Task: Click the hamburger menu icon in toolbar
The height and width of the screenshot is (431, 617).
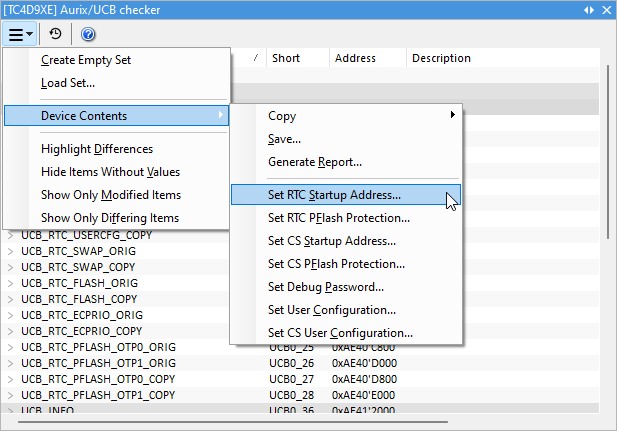Action: (x=20, y=34)
